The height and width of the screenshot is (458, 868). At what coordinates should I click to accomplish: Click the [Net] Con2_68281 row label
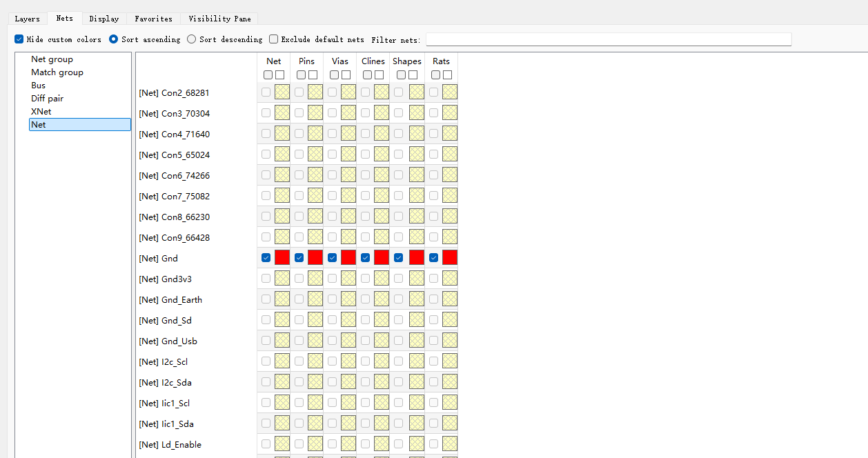tap(174, 93)
